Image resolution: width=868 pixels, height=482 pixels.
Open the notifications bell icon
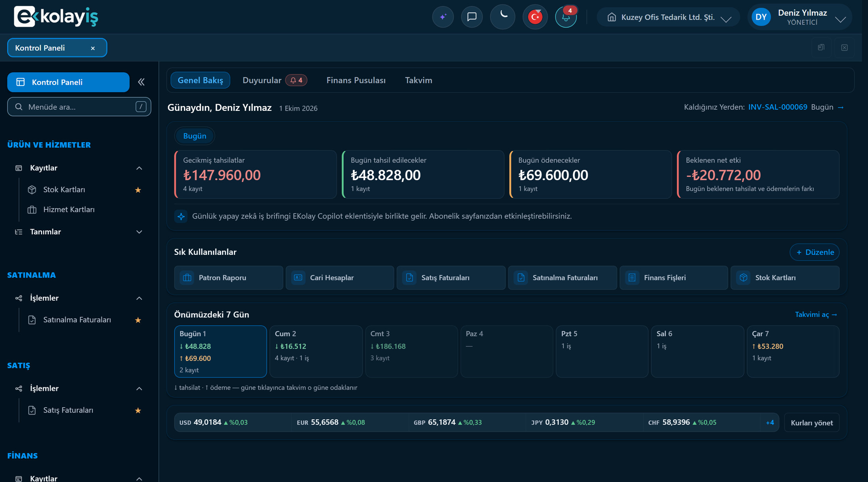[x=566, y=17]
